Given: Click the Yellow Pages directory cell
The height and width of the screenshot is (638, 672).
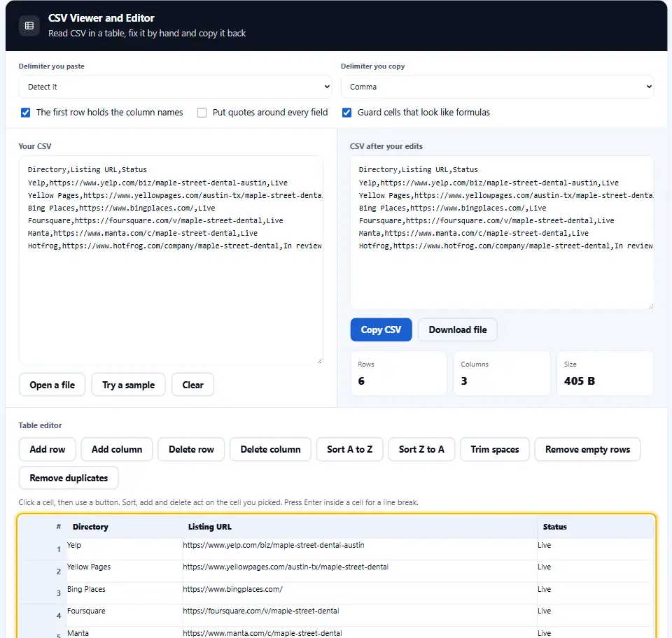Looking at the screenshot, I should (125, 571).
